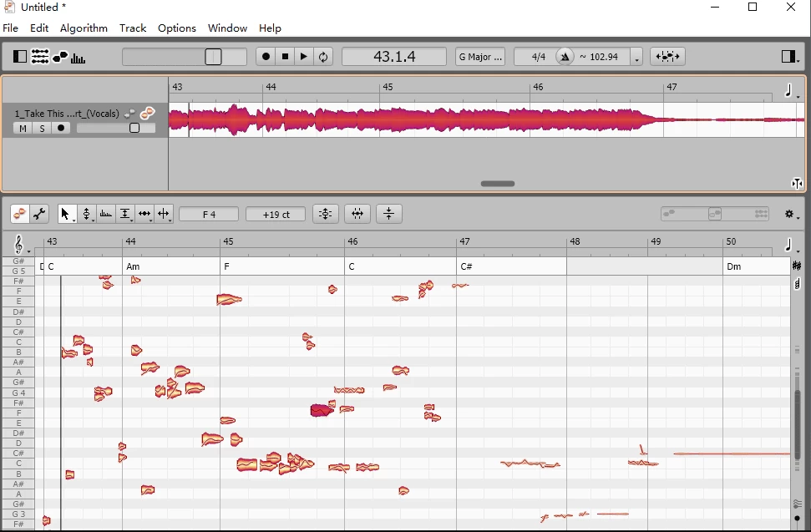Start playback with the play button

303,56
